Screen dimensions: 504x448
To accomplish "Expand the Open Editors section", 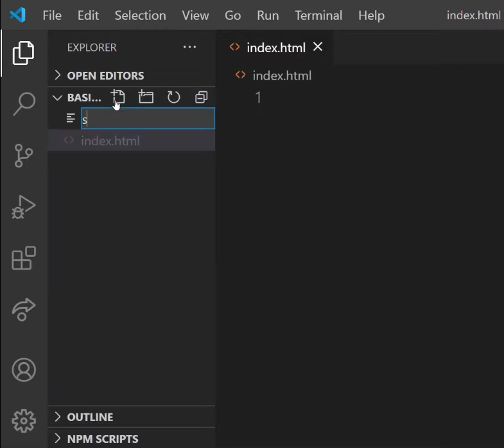I will pyautogui.click(x=105, y=76).
